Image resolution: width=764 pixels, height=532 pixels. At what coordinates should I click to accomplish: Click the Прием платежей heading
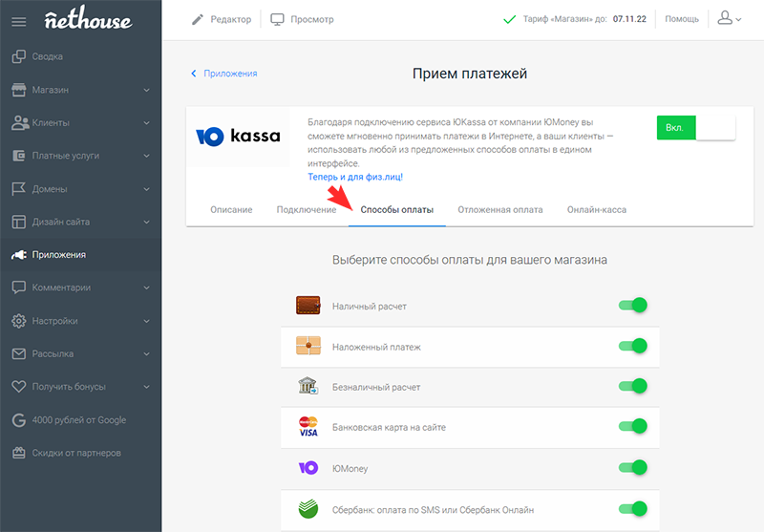click(x=470, y=74)
